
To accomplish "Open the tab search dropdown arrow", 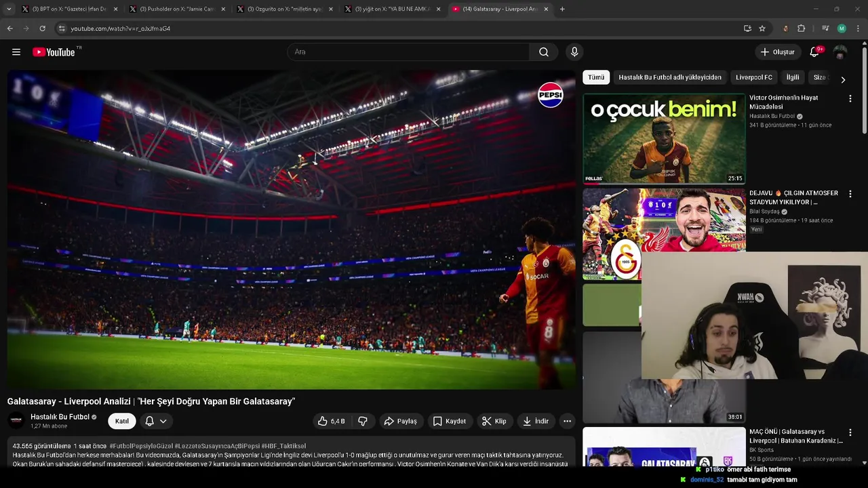I will click(8, 9).
